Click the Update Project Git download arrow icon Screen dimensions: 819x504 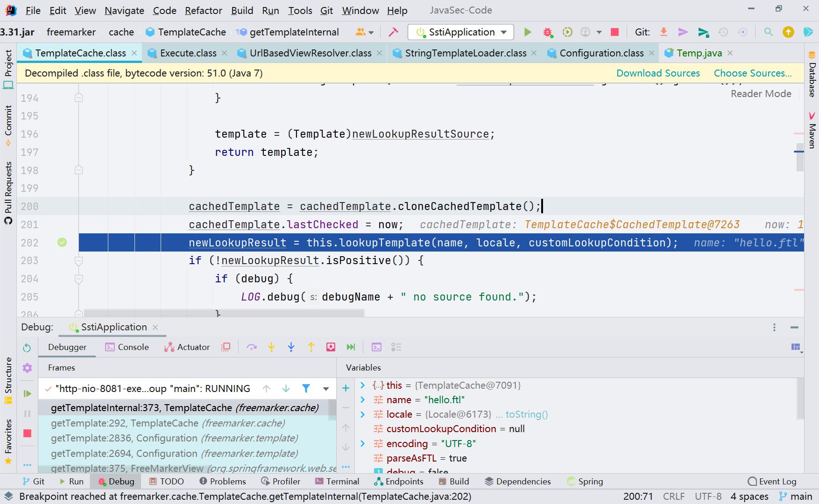pos(664,32)
